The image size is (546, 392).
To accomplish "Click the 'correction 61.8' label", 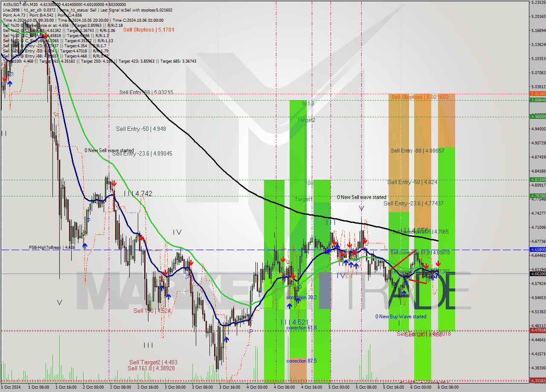I will coord(302,328).
